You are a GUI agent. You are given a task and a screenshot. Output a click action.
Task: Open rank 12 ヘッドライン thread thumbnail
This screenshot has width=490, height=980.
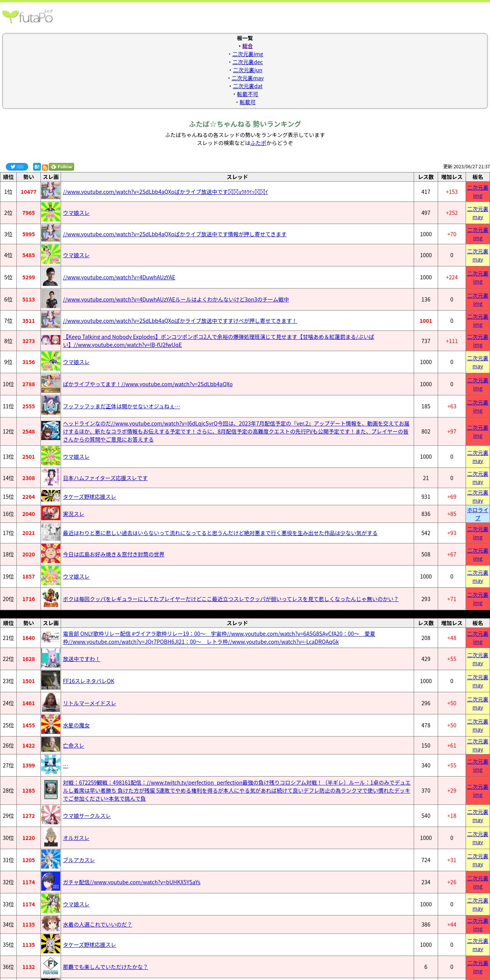click(51, 431)
